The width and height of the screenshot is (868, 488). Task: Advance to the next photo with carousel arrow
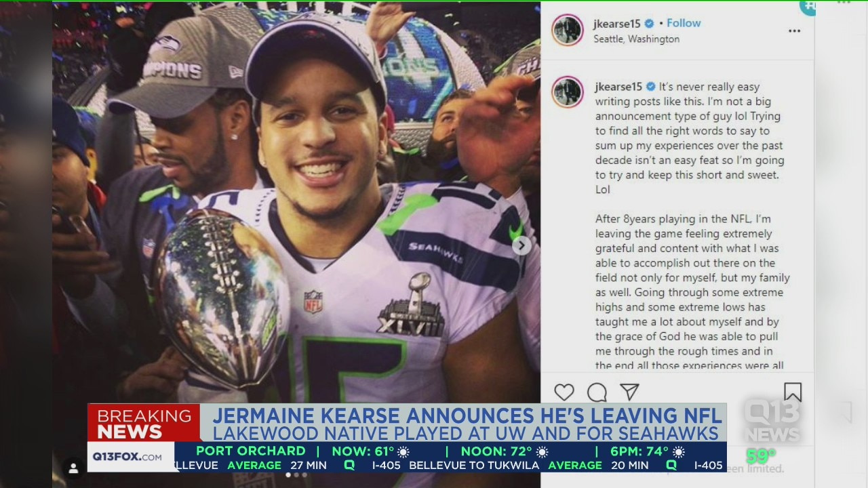pyautogui.click(x=521, y=245)
